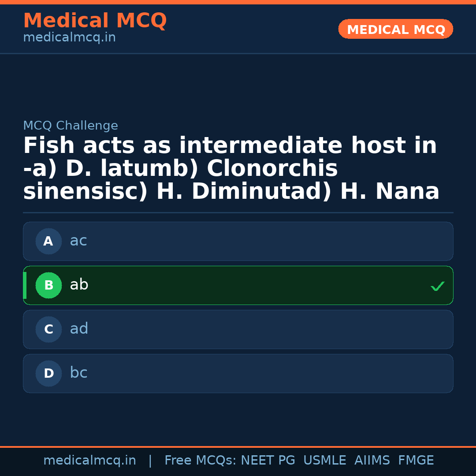Click the orange MEDICAL MCQ badge

coord(395,30)
